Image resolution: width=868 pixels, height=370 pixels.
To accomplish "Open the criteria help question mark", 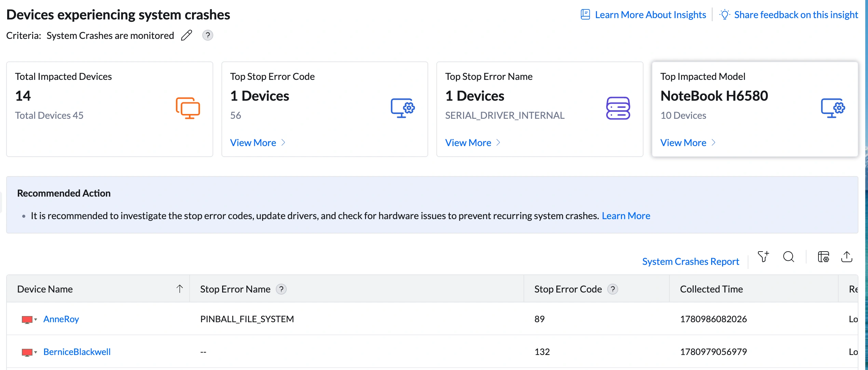I will click(207, 35).
